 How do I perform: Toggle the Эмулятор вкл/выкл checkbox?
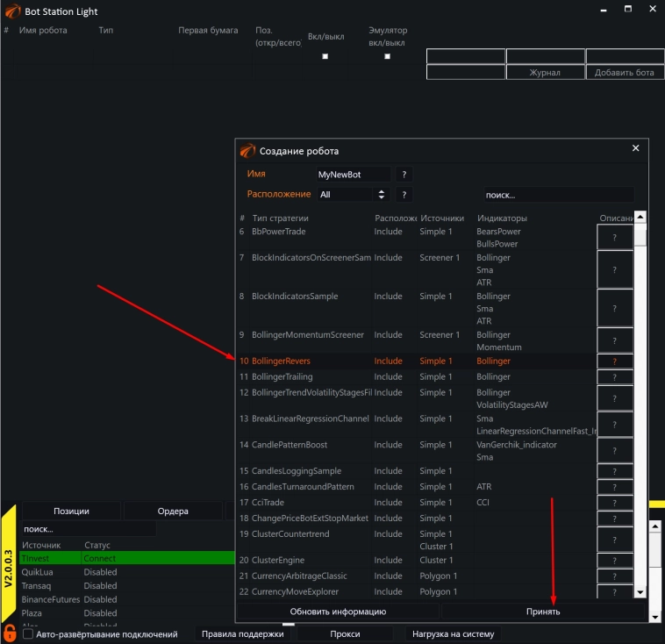387,56
